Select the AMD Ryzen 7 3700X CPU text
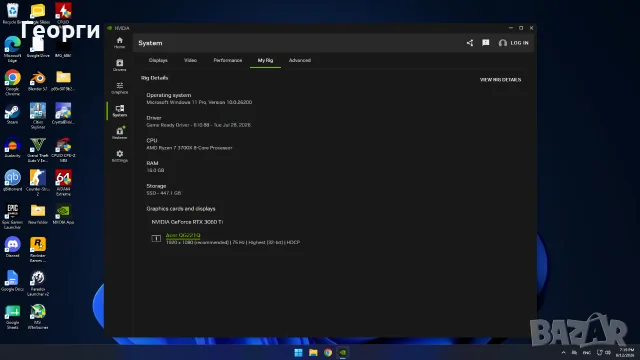Screen dimensions: 640x360 click(x=189, y=148)
